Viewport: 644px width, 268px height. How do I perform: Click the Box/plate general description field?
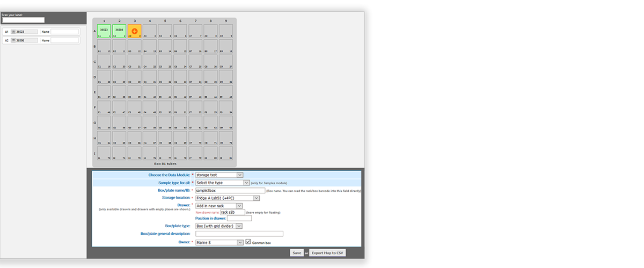tap(239, 234)
